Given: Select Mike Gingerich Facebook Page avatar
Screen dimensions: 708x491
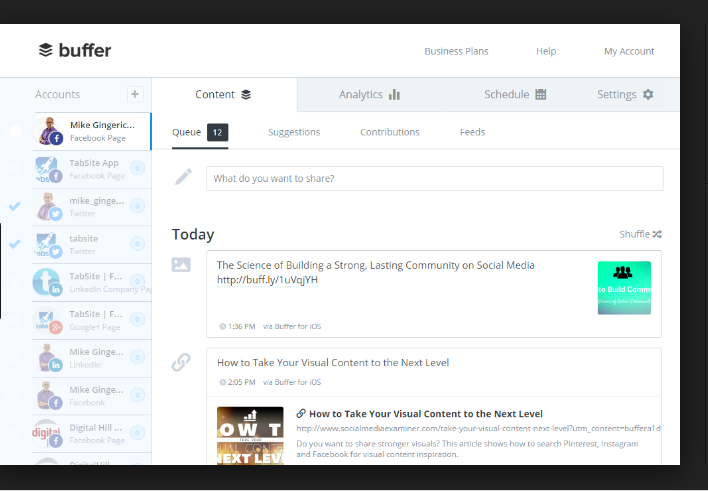Looking at the screenshot, I should 50,132.
